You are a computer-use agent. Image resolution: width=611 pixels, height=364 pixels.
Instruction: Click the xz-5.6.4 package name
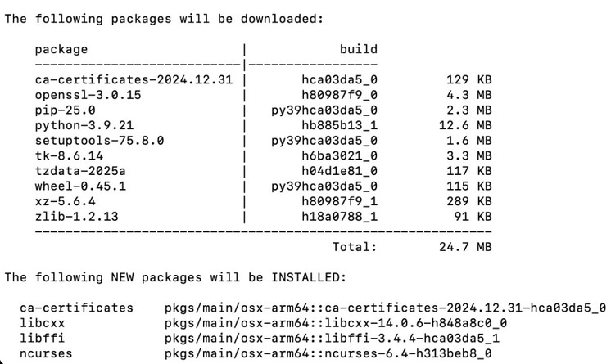[x=65, y=201]
